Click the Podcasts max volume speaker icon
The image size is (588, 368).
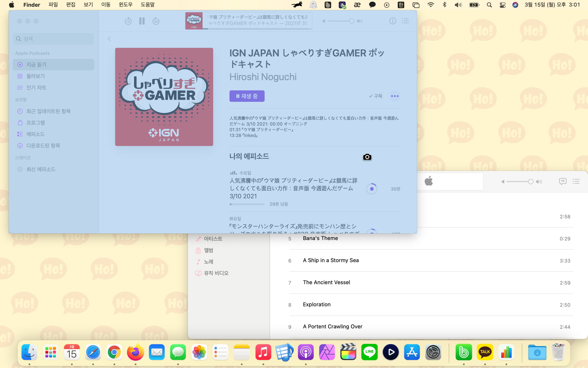360,21
